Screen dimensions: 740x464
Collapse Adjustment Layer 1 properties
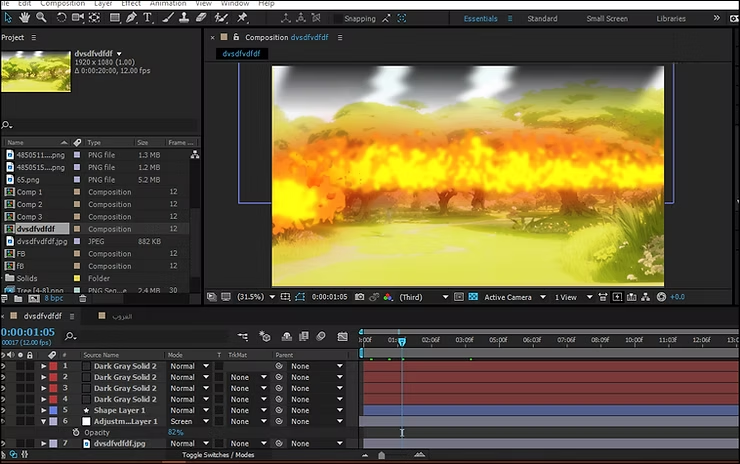click(x=43, y=422)
